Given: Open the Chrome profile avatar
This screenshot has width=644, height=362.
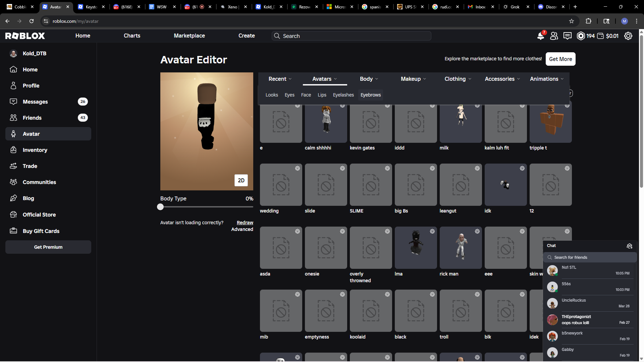Looking at the screenshot, I should coord(625,21).
